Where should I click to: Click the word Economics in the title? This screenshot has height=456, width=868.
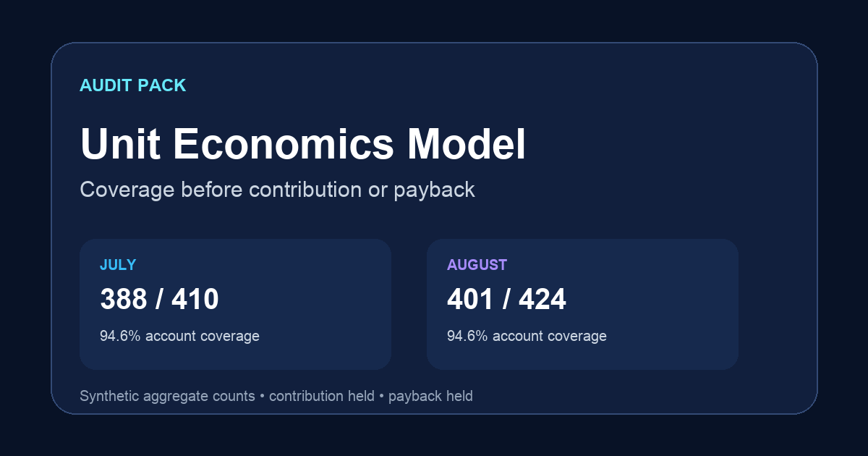pyautogui.click(x=284, y=144)
